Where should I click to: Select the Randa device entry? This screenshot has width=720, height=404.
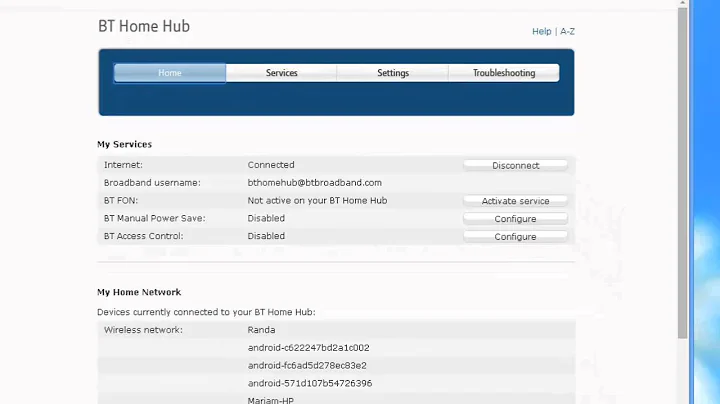point(261,330)
